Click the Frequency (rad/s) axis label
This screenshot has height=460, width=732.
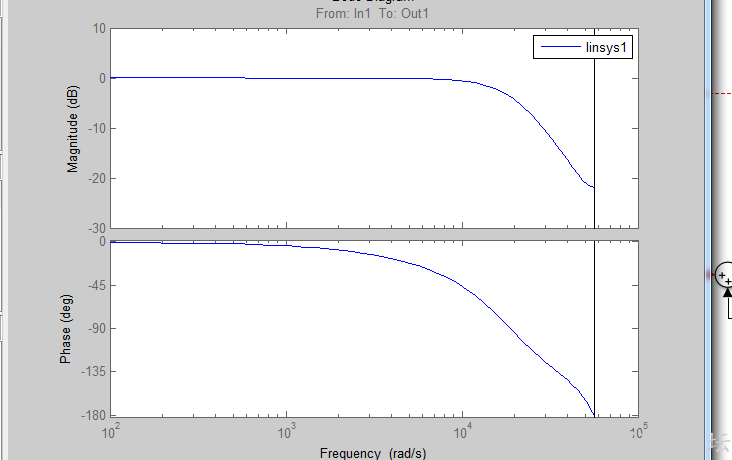point(373,453)
